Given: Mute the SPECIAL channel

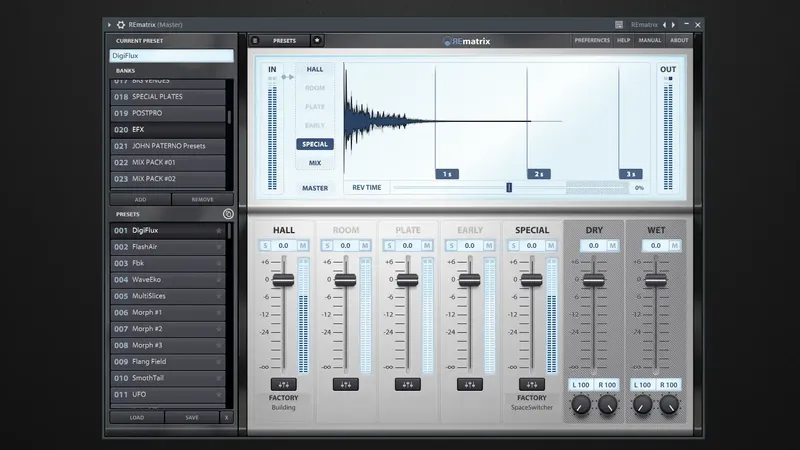Looking at the screenshot, I should 551,245.
